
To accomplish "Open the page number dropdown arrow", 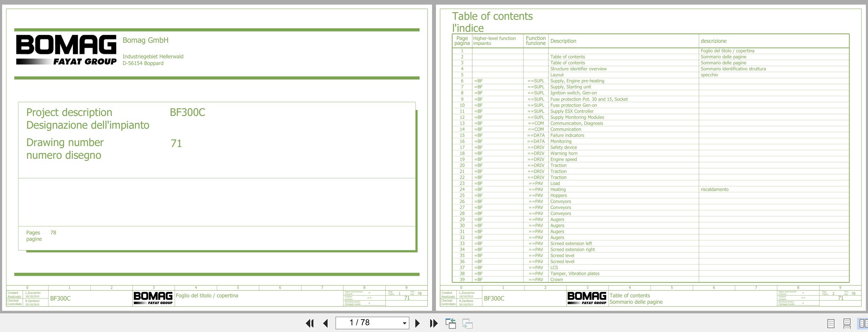I will pos(404,323).
